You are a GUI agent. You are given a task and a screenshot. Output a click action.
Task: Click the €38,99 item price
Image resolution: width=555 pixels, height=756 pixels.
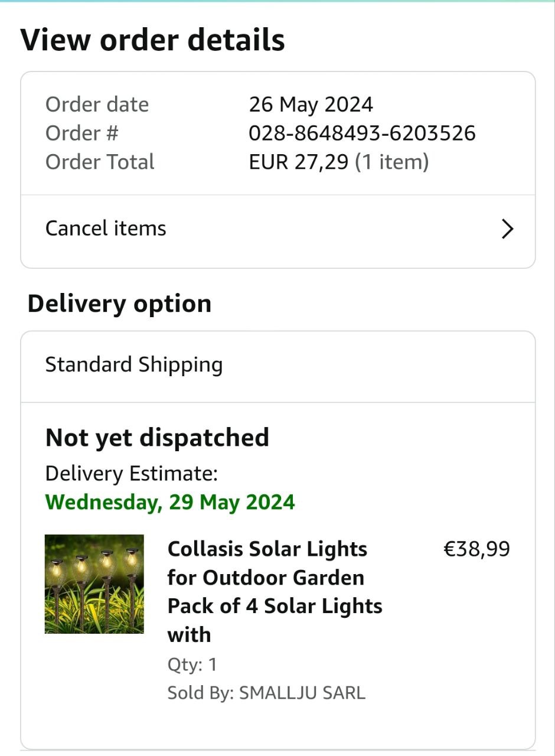click(x=476, y=549)
